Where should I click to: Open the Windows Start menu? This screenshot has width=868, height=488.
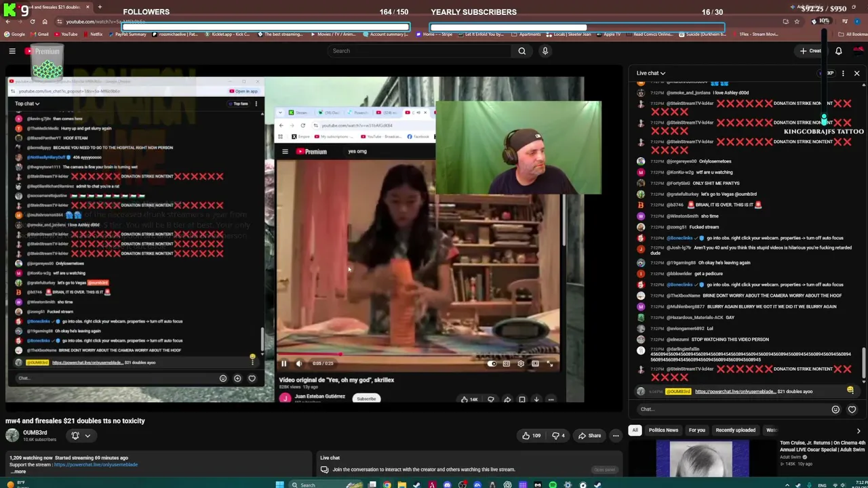(x=279, y=485)
